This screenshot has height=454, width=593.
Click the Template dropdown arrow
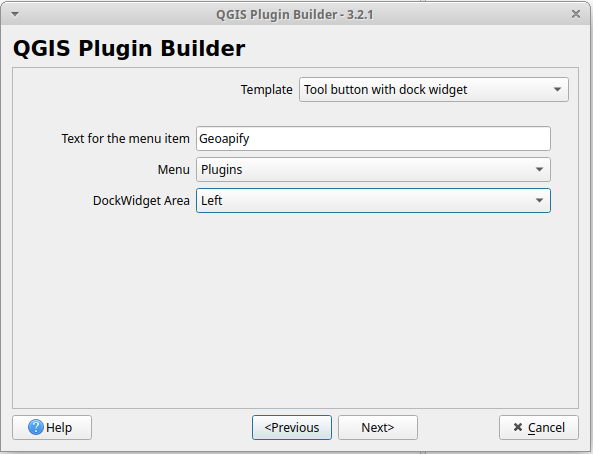[x=557, y=90]
